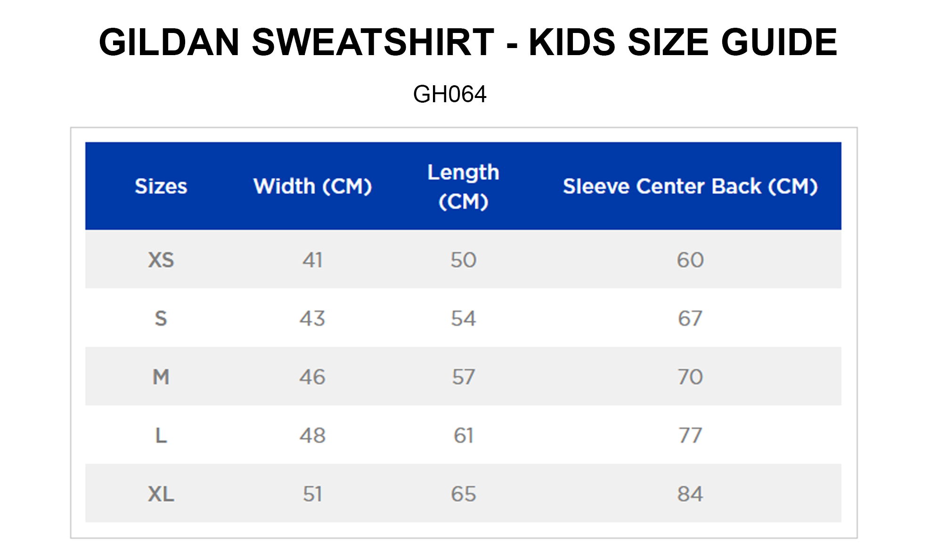The width and height of the screenshot is (930, 560).
Task: Select the GH064 product code text
Action: (449, 94)
